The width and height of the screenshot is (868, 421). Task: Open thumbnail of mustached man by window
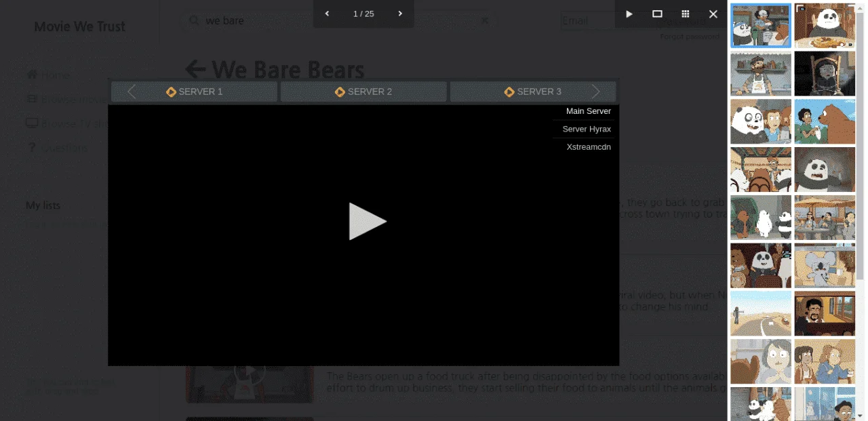(825, 314)
